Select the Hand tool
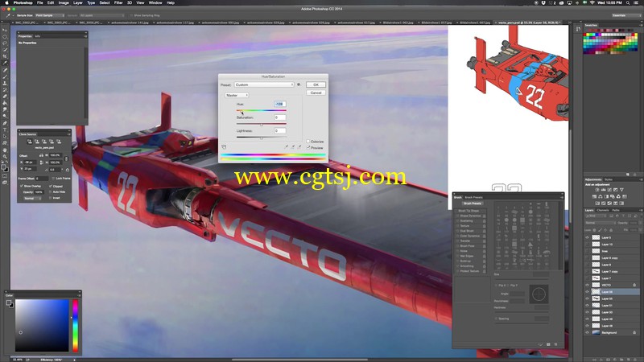 point(5,150)
